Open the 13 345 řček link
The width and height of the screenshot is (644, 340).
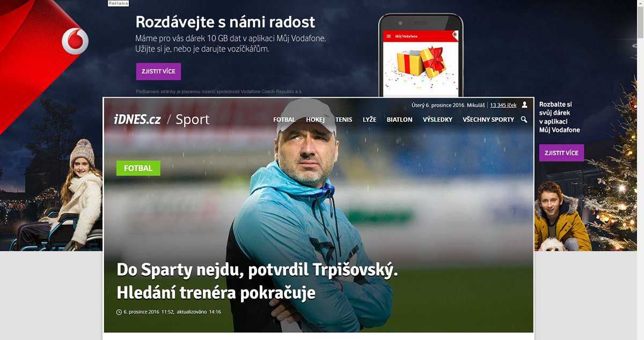[x=503, y=105]
